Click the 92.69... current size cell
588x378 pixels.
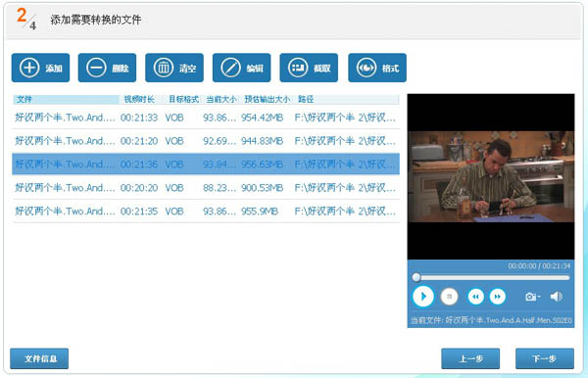pyautogui.click(x=220, y=141)
